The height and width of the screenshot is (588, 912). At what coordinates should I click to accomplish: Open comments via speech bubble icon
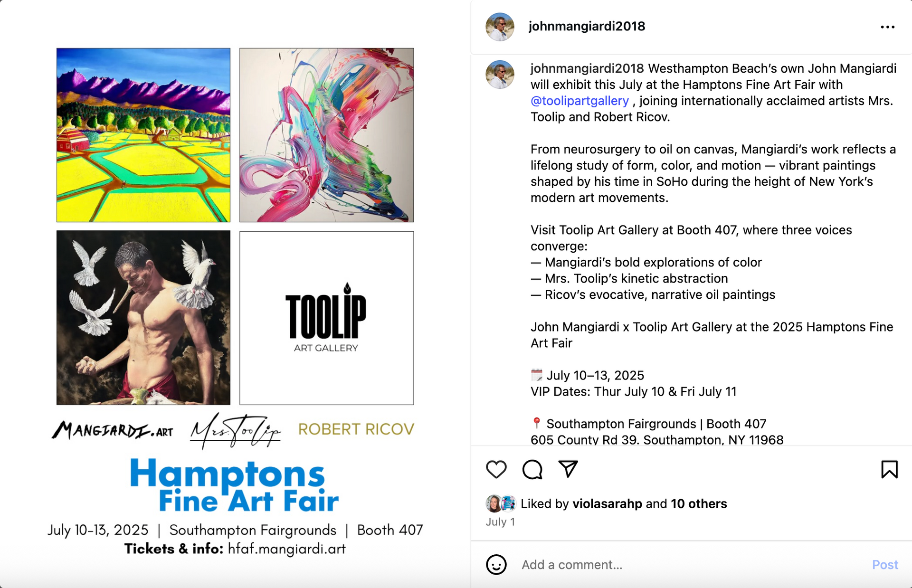(x=532, y=469)
